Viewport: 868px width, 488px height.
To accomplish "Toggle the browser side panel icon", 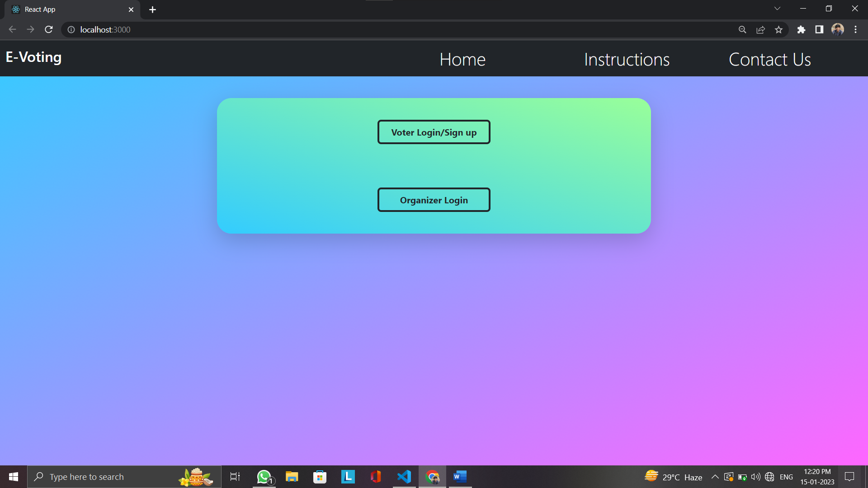I will [x=819, y=29].
